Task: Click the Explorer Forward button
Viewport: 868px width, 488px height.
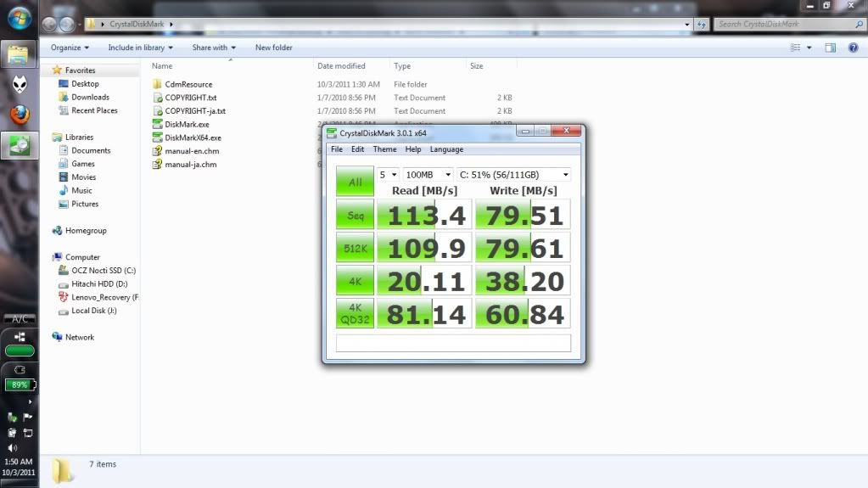Action: point(66,24)
